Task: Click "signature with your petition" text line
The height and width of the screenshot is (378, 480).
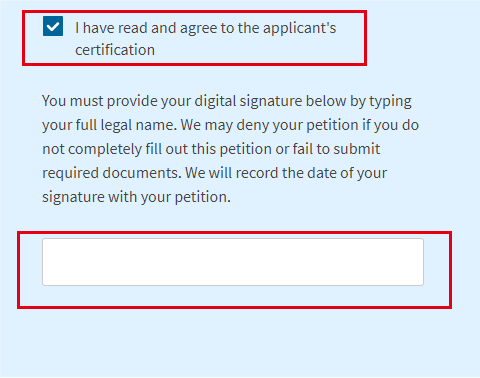Action: [x=136, y=197]
